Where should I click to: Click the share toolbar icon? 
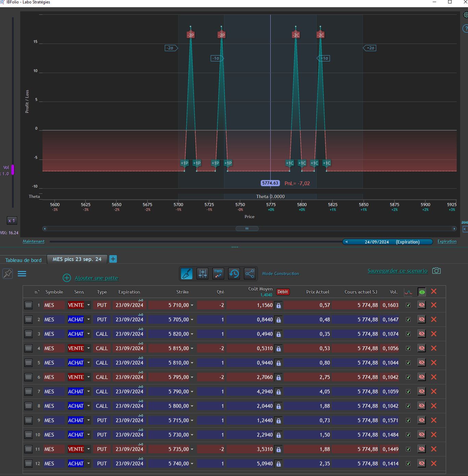pyautogui.click(x=250, y=274)
